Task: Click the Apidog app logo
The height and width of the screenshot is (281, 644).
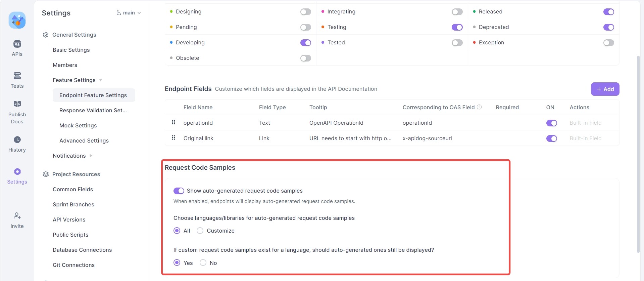Action: (x=17, y=20)
